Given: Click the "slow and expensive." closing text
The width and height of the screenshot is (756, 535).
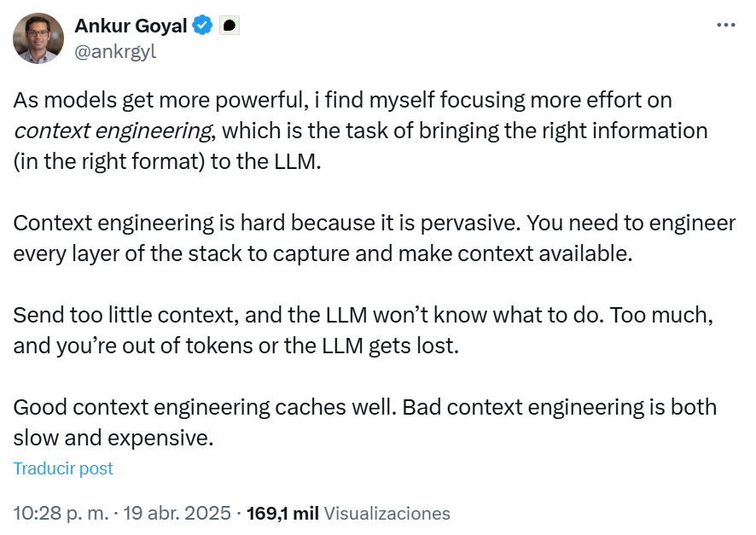Looking at the screenshot, I should 112,438.
